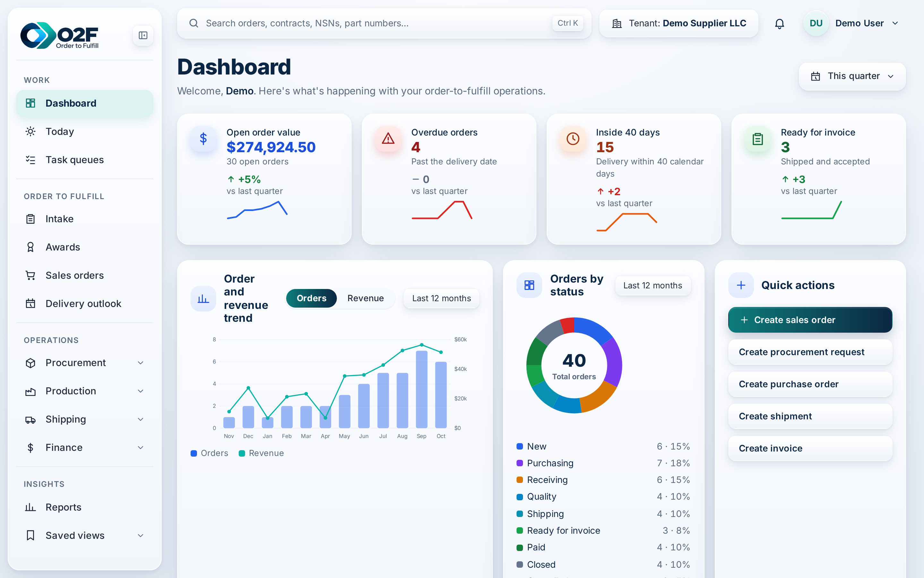Click the truck icon next to Shipping
This screenshot has width=924, height=578.
click(x=30, y=420)
